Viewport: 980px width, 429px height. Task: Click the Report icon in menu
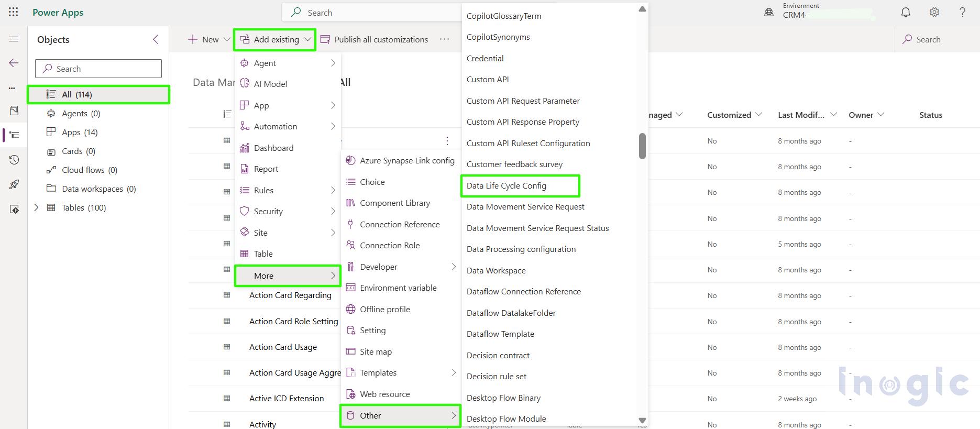pos(244,169)
